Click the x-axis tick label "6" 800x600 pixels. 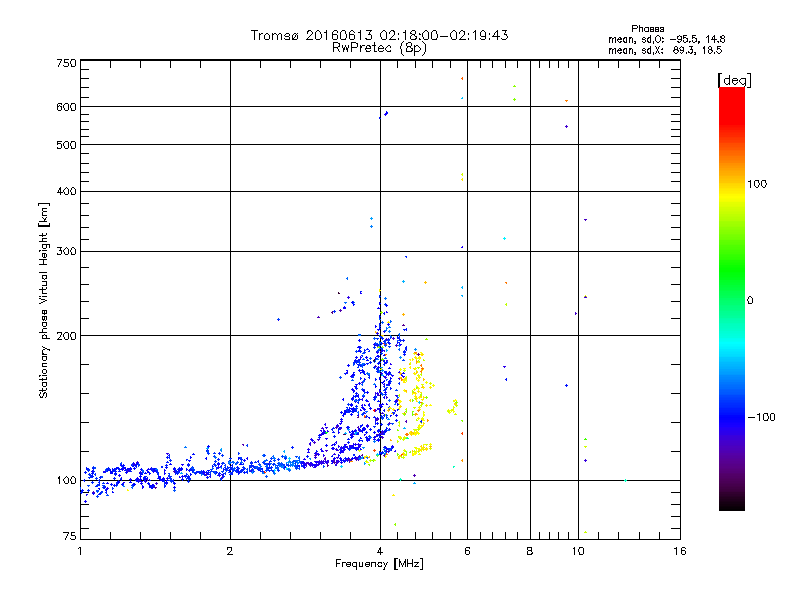(x=467, y=551)
